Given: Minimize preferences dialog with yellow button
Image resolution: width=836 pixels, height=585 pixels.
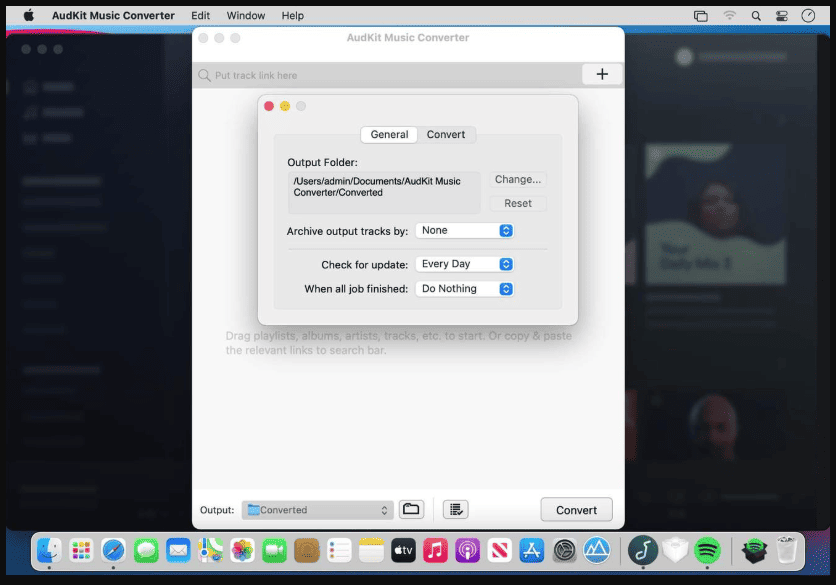Looking at the screenshot, I should 285,106.
